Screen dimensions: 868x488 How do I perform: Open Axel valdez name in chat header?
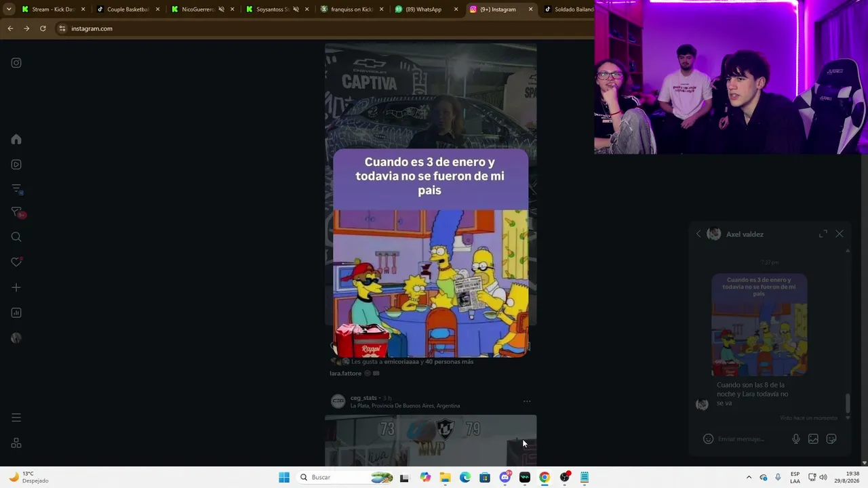click(745, 234)
